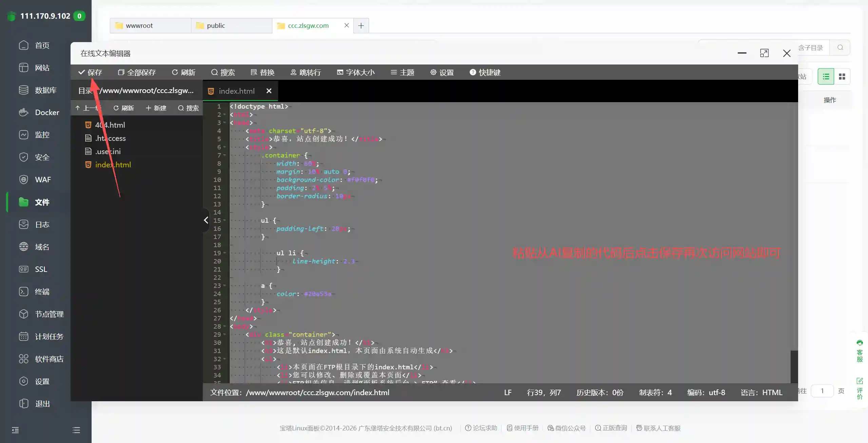Toggle fold on line 7 container block
Viewport: 868px width, 443px height.
[224, 155]
